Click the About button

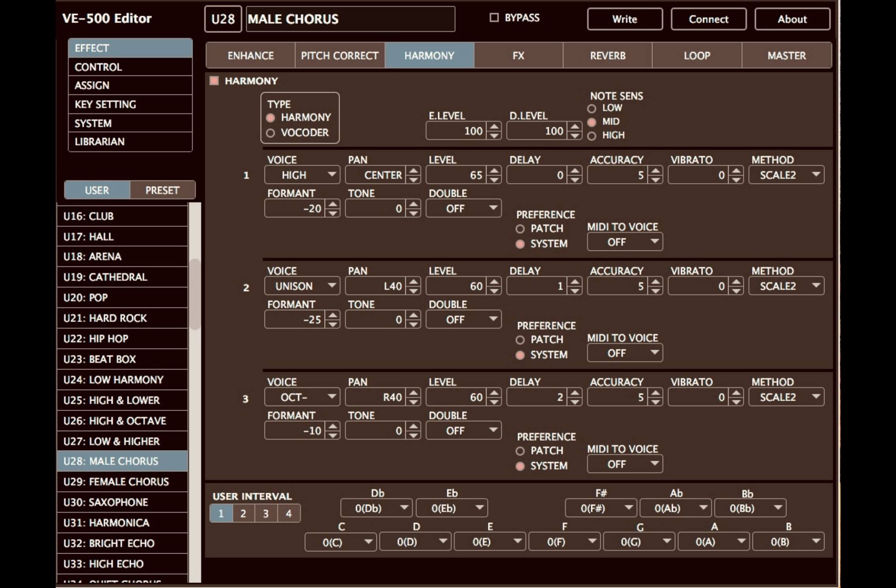792,19
